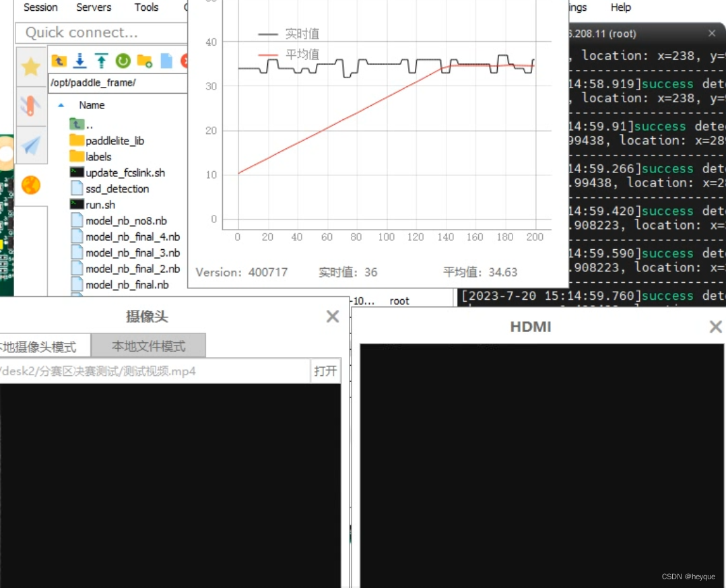
Task: Click the HDMI black preview area
Action: coord(541,465)
